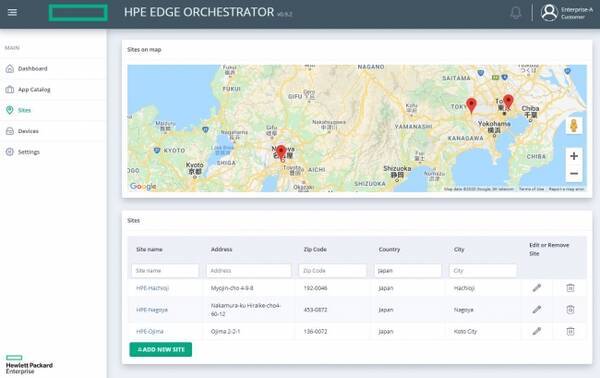
Task: Click Report a map error link
Action: coord(566,189)
